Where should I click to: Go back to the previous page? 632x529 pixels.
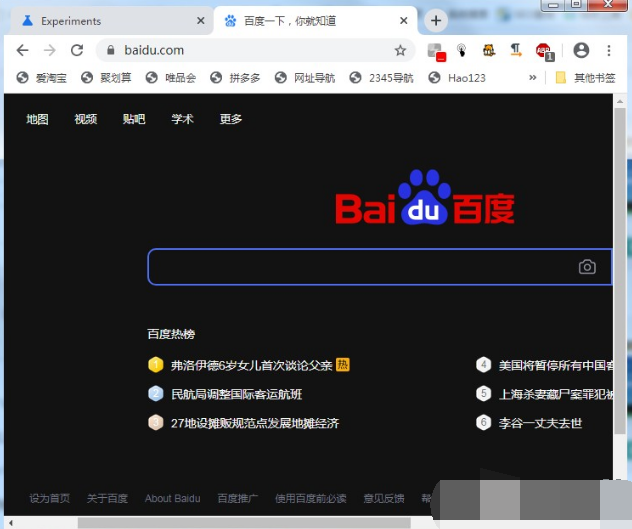(x=22, y=50)
